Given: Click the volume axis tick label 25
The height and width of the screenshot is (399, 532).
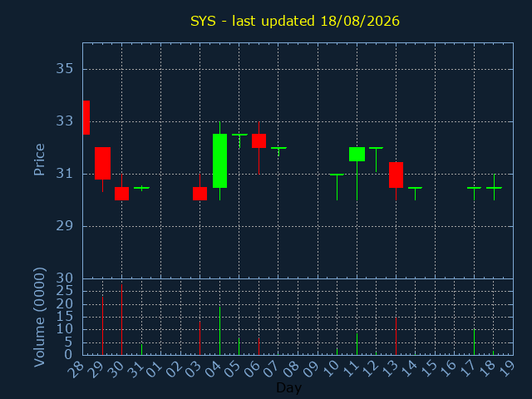Looking at the screenshot, I should click(x=65, y=291).
